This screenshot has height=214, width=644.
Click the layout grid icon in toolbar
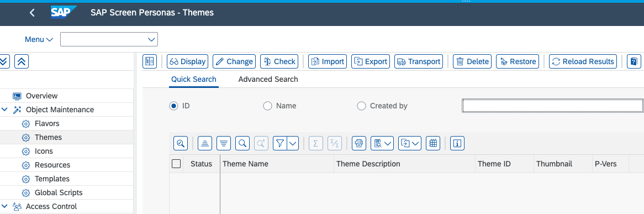pos(433,143)
